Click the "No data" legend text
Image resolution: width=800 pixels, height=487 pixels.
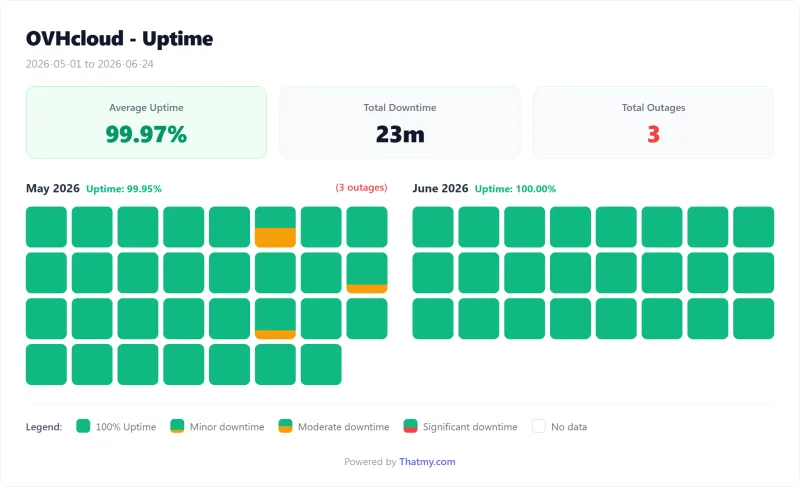tap(569, 427)
